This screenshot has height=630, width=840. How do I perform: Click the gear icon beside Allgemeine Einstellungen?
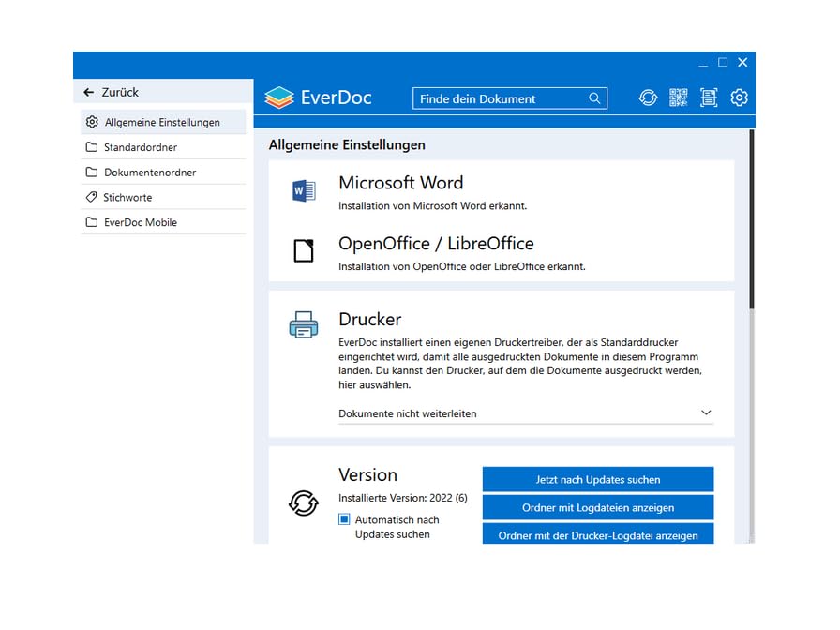pyautogui.click(x=92, y=122)
